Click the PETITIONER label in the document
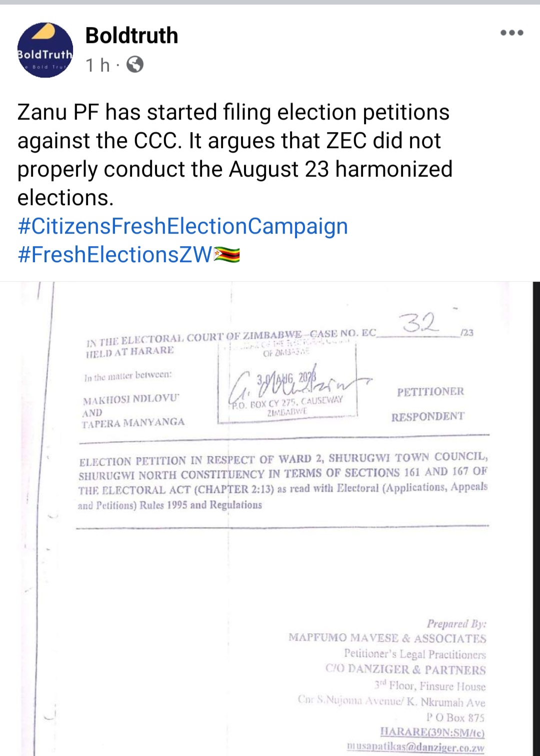This screenshot has height=756, width=540. pos(430,391)
